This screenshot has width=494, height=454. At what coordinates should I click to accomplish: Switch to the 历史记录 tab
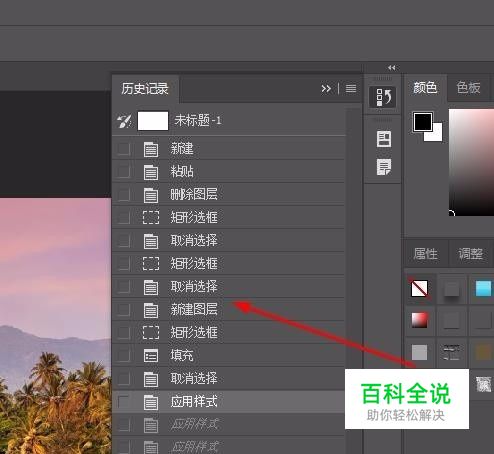coord(145,89)
